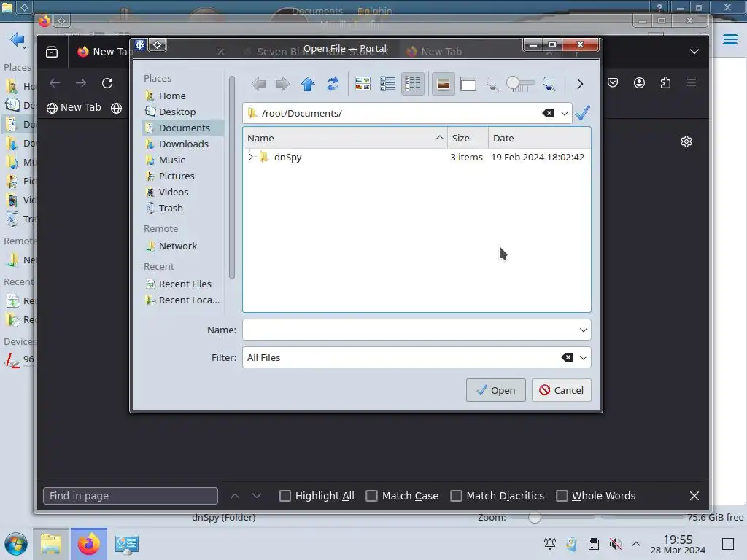Enable the Whole Words checkbox
The width and height of the screenshot is (747, 560).
coord(562,496)
